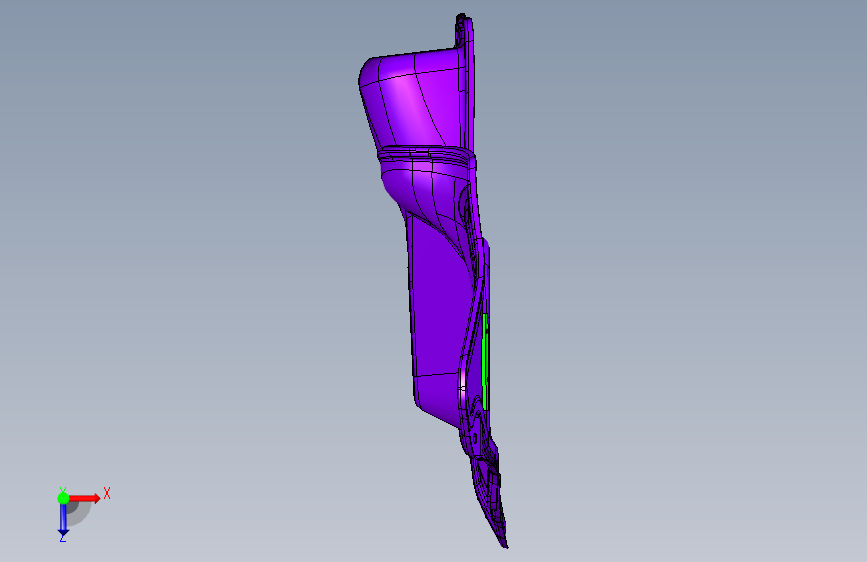The height and width of the screenshot is (562, 867).
Task: Select the green highlighted face on the model
Action: pos(485,362)
